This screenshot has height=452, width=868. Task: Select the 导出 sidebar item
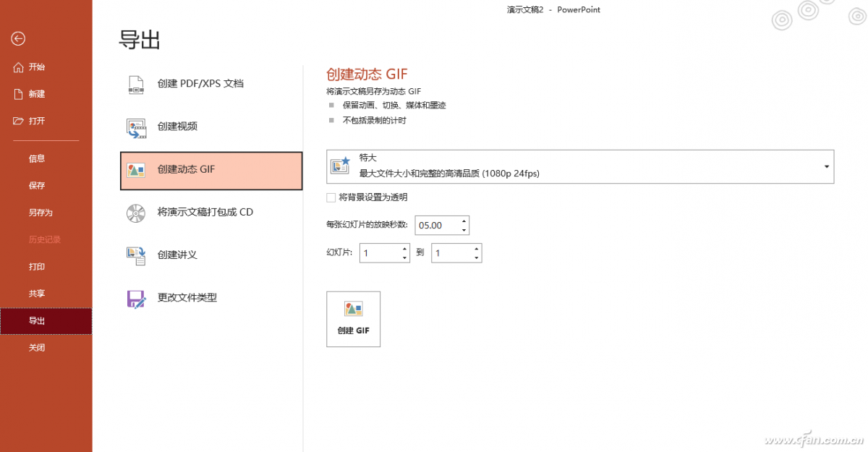pyautogui.click(x=46, y=321)
